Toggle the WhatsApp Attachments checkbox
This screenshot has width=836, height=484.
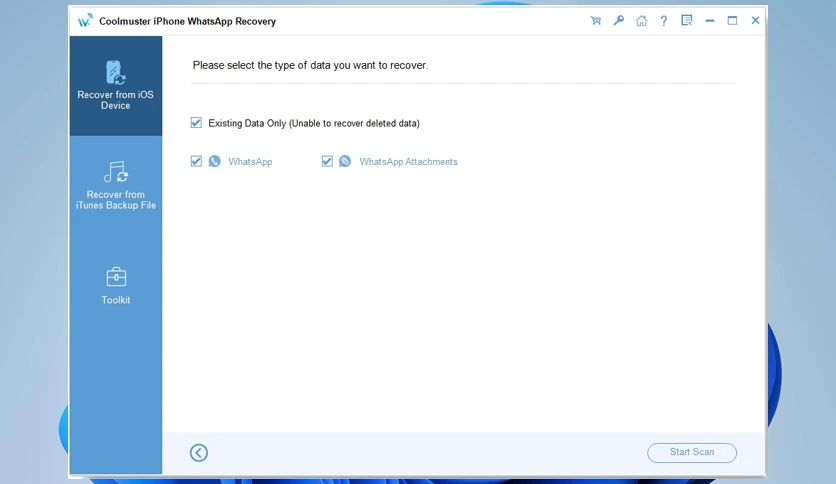(x=327, y=161)
